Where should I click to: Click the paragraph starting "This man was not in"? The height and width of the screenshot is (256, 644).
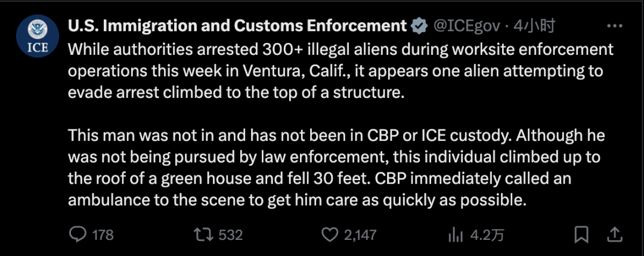click(336, 168)
